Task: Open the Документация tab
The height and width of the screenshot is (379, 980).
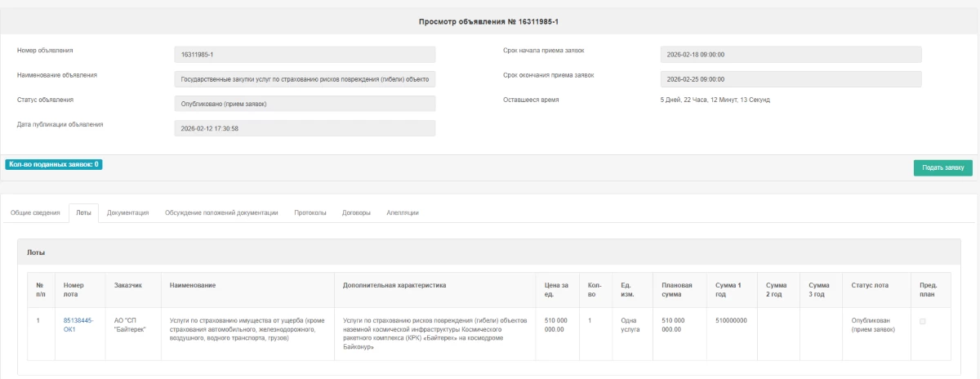Action: pos(127,212)
